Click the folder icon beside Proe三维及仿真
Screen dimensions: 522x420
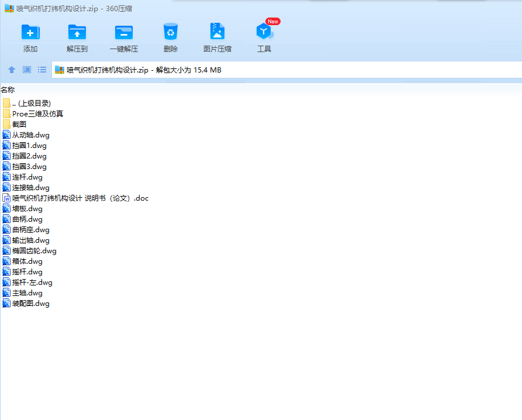coord(6,114)
